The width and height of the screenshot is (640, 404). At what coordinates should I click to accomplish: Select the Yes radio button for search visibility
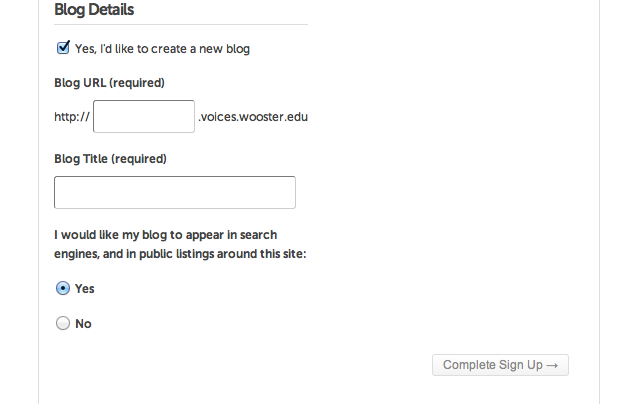point(63,288)
